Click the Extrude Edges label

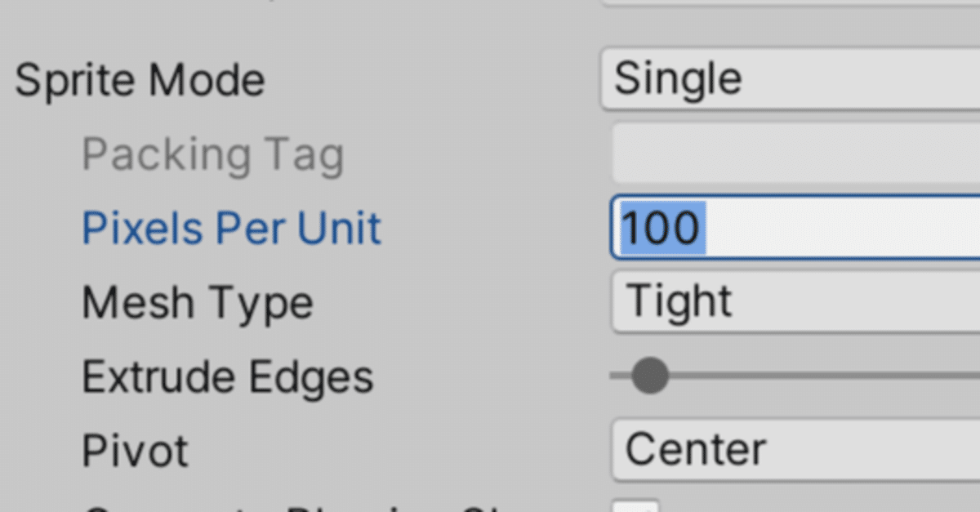click(x=227, y=376)
